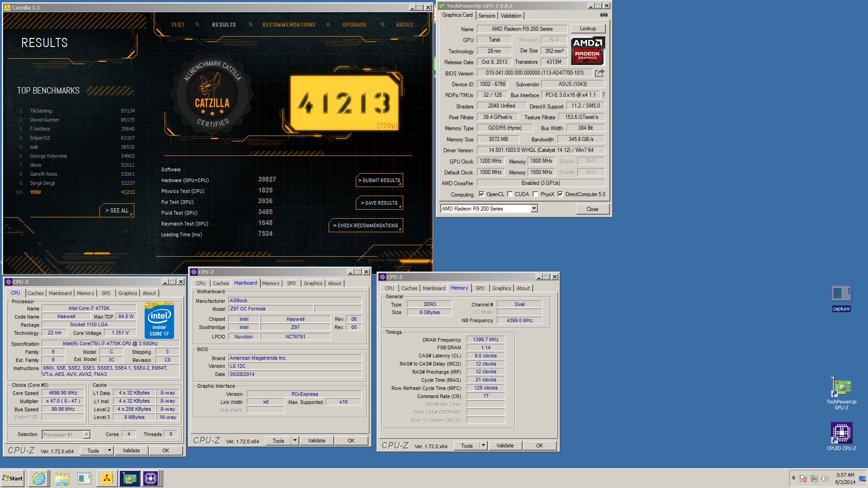Open Internet Explorer from the taskbar
The image size is (868, 488).
tap(39, 479)
